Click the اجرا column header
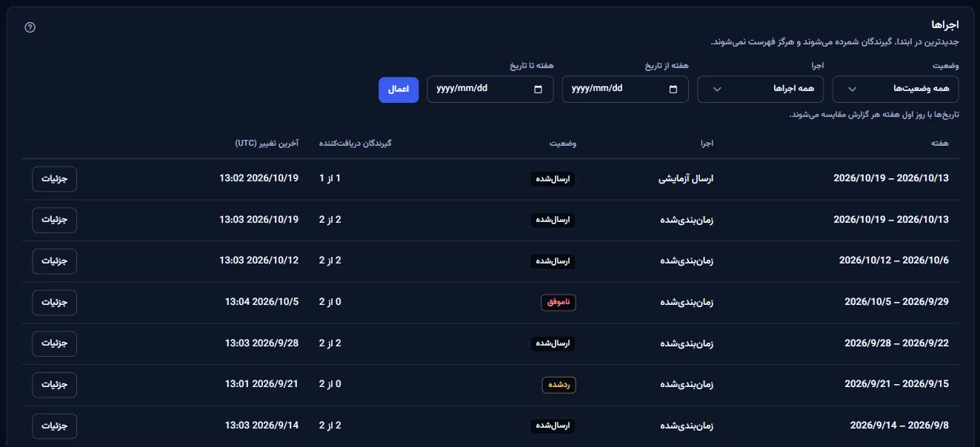Image resolution: width=980 pixels, height=447 pixels. coord(706,143)
